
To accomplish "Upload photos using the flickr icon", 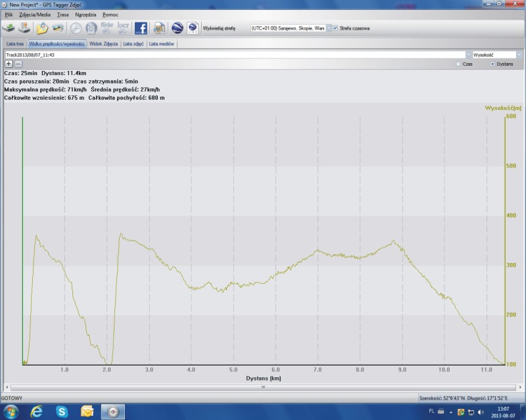I will click(x=107, y=28).
